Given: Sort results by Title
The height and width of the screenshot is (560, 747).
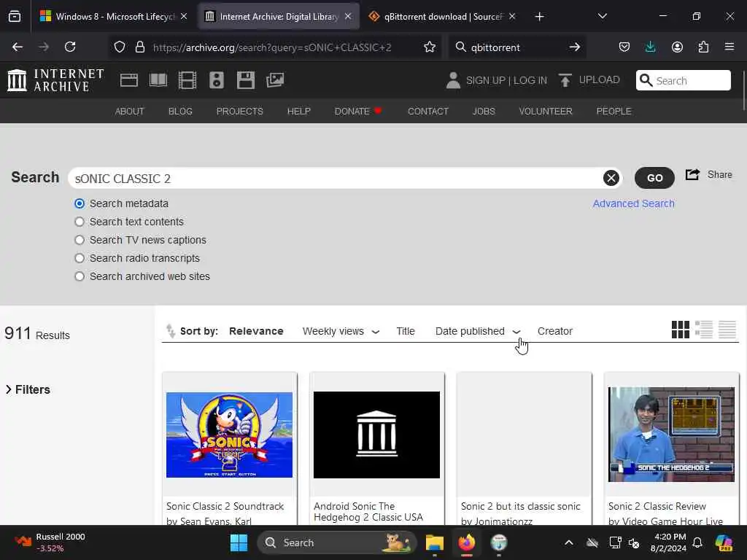Looking at the screenshot, I should [406, 332].
